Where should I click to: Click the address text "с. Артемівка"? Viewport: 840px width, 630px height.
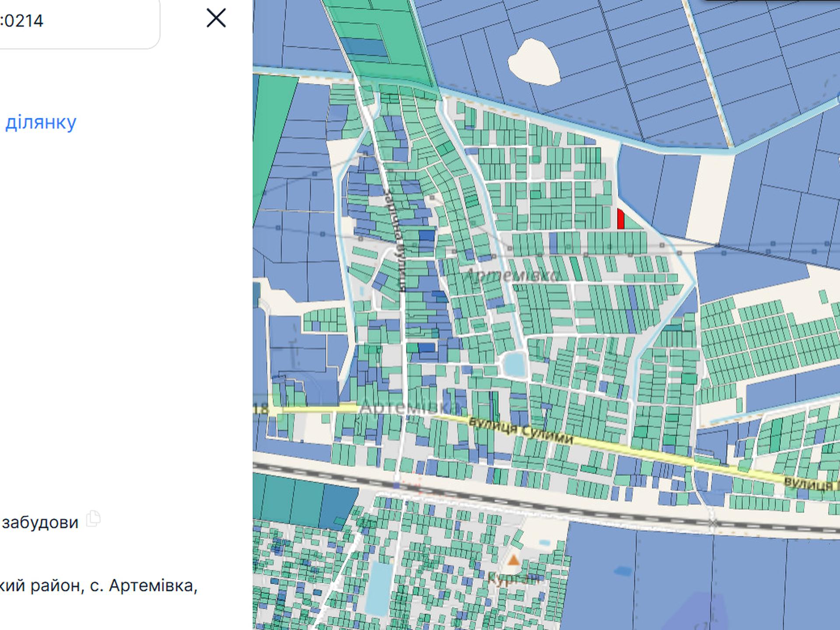(143, 585)
